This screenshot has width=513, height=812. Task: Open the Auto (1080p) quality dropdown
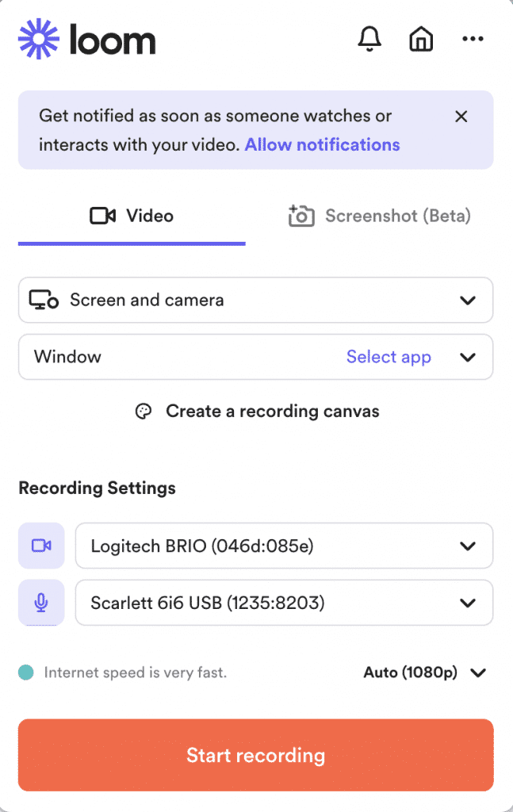(x=424, y=672)
